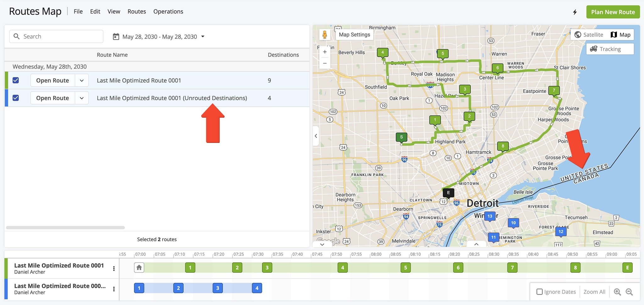Open three-dot menu for Route 0001 timeline row
The height and width of the screenshot is (305, 644).
tap(114, 268)
